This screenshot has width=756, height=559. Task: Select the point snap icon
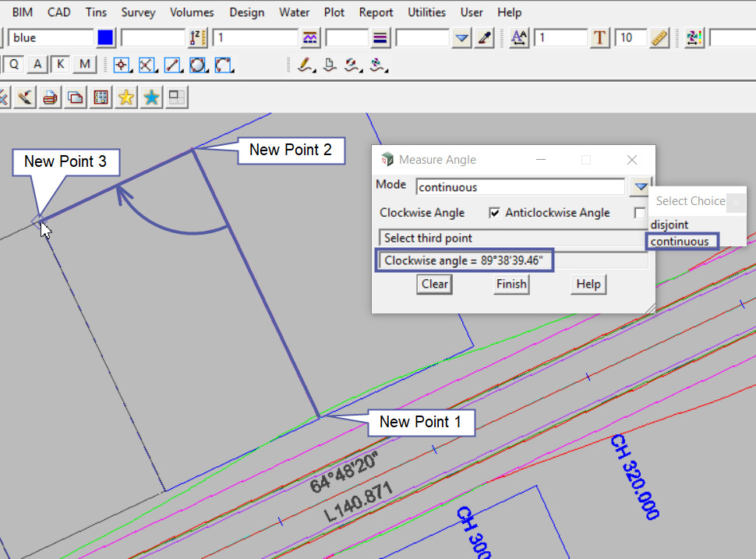click(x=122, y=65)
